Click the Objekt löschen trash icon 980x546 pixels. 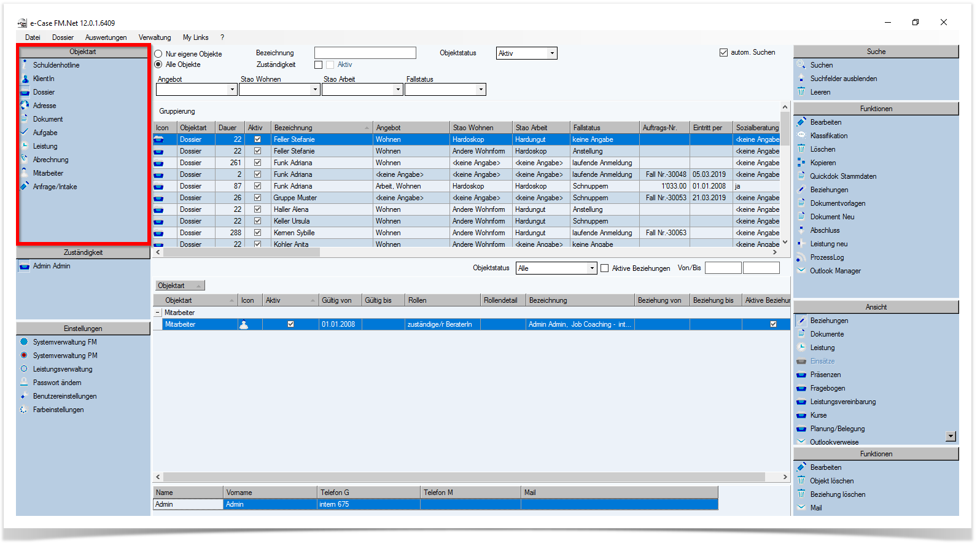click(801, 481)
